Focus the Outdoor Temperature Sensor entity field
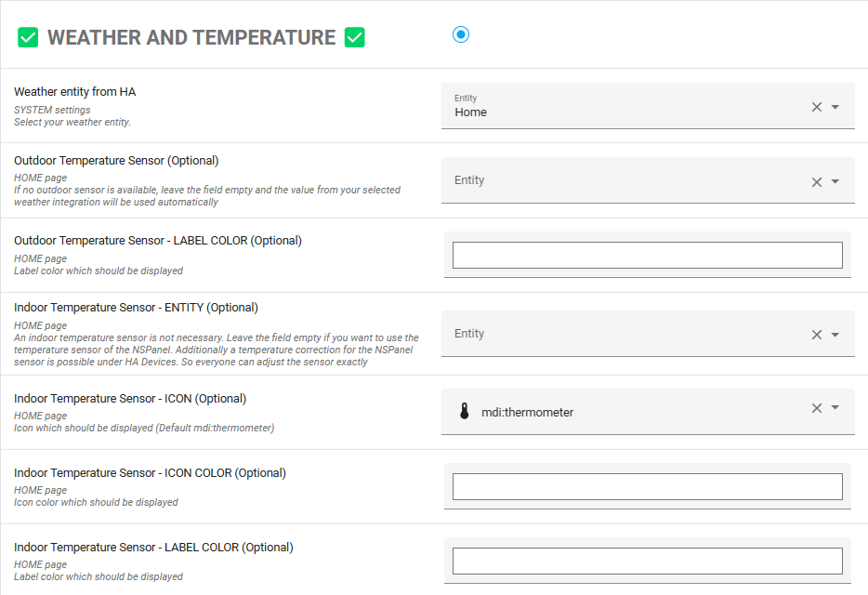The width and height of the screenshot is (868, 595). point(623,181)
